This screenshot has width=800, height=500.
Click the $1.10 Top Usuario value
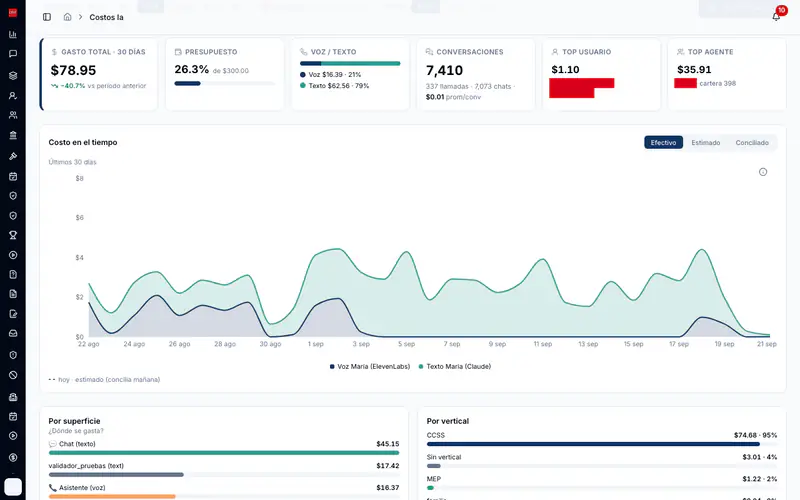(565, 69)
